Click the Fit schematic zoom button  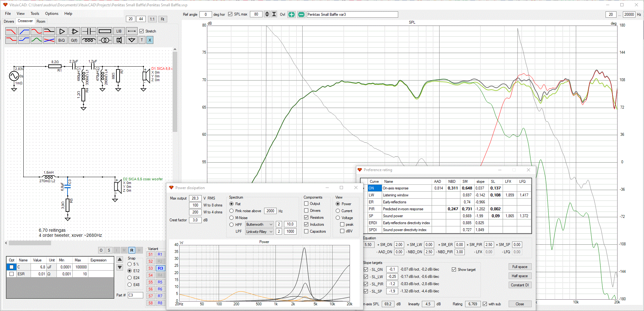pos(162,19)
